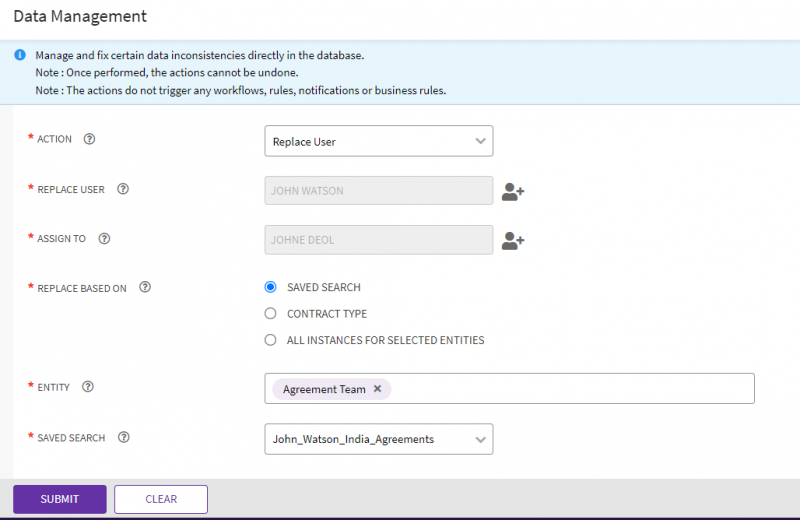This screenshot has width=800, height=520.
Task: Click the CLEAR button
Action: click(161, 499)
